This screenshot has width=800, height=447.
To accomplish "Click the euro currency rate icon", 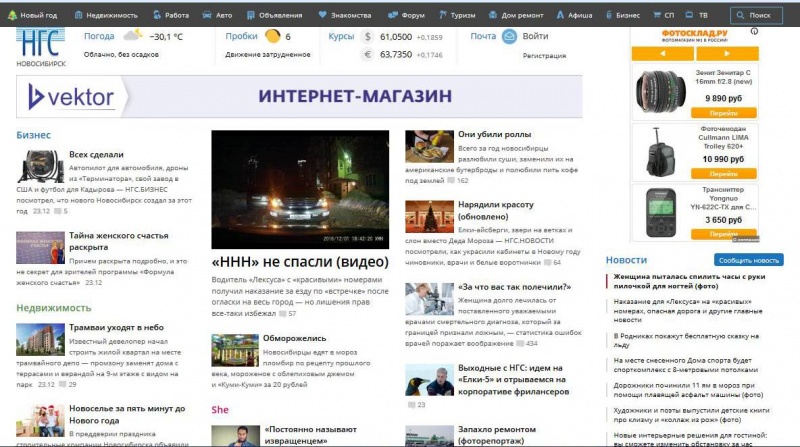I will (x=367, y=54).
